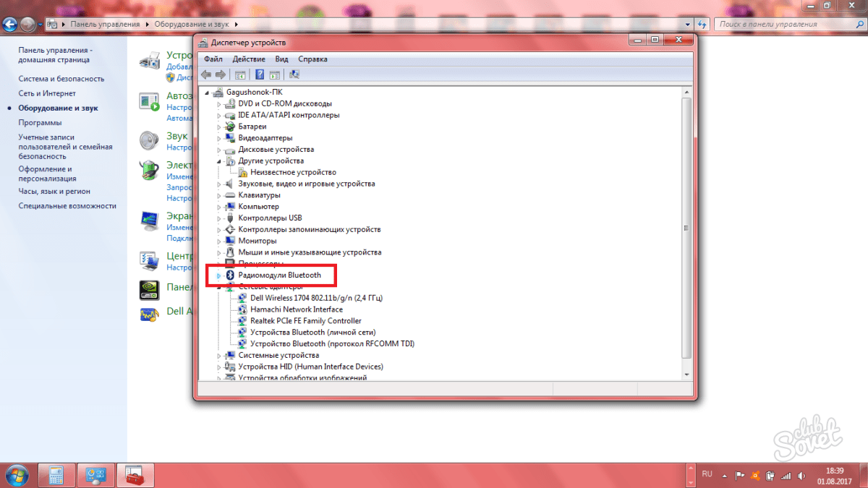Expand the Контроллеры USB tree node
868x488 pixels.
click(219, 218)
